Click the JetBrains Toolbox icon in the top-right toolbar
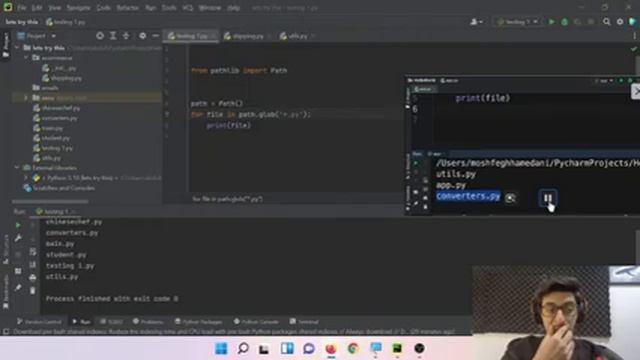Viewport: 640px width, 360px height. point(633,22)
